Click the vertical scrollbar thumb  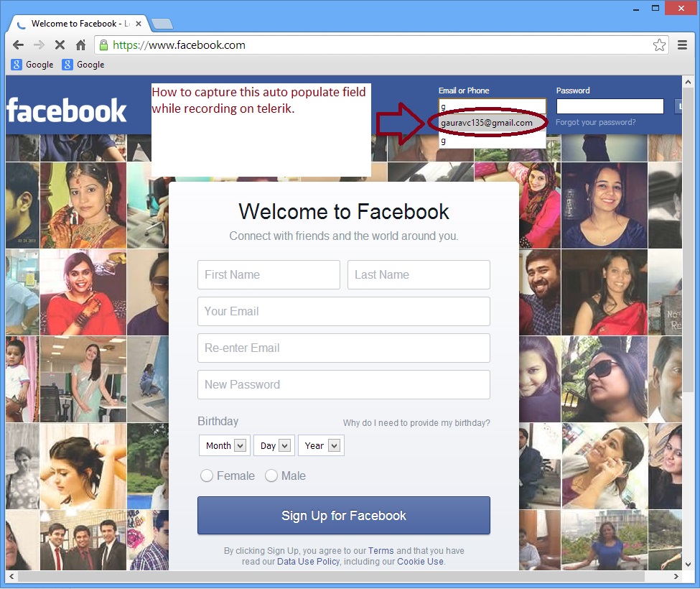click(x=688, y=240)
